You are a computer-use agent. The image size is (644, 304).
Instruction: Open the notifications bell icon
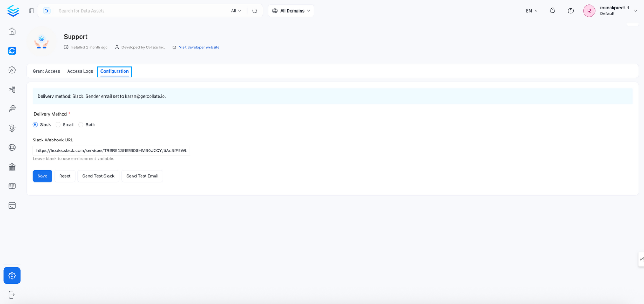(x=553, y=11)
